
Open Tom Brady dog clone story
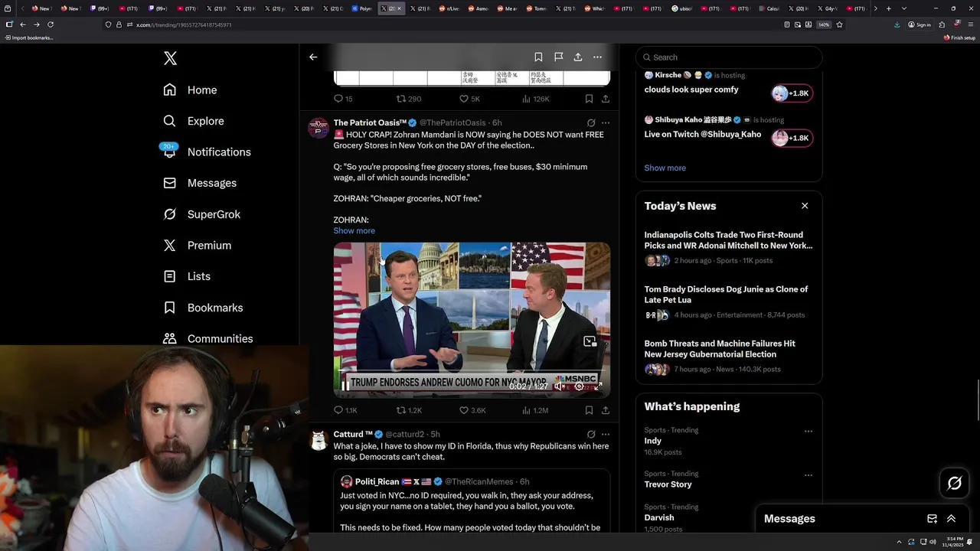click(x=729, y=302)
